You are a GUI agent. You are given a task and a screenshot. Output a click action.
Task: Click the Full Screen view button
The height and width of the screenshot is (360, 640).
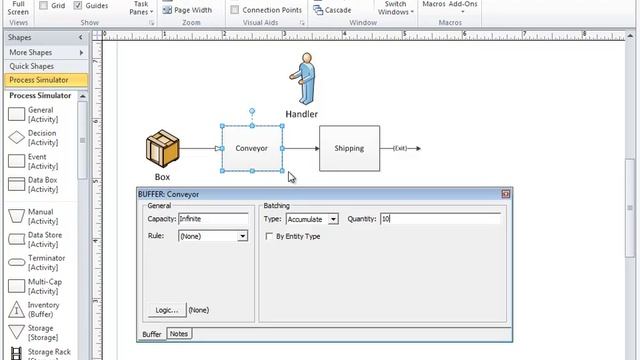[x=18, y=8]
